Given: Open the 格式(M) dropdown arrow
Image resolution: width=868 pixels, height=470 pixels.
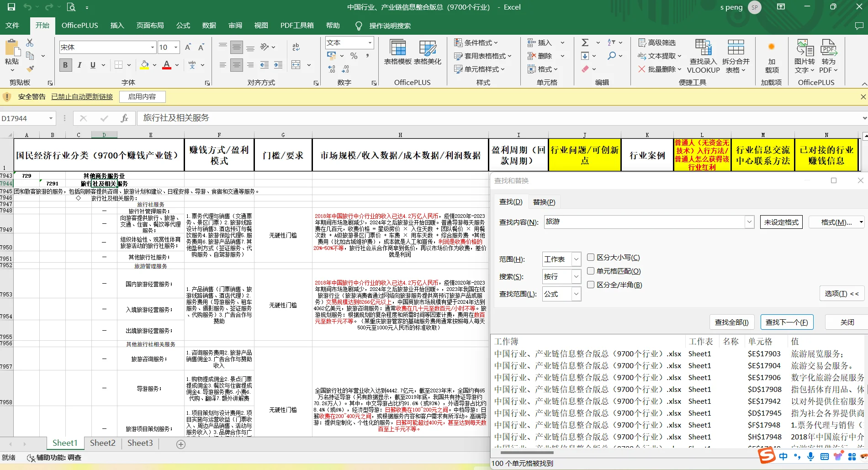Looking at the screenshot, I should (861, 222).
